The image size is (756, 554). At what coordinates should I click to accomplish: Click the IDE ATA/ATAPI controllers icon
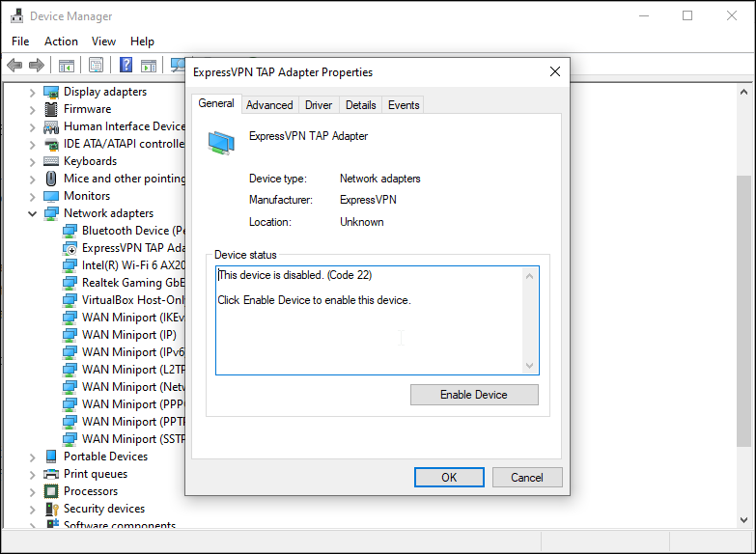pos(51,144)
